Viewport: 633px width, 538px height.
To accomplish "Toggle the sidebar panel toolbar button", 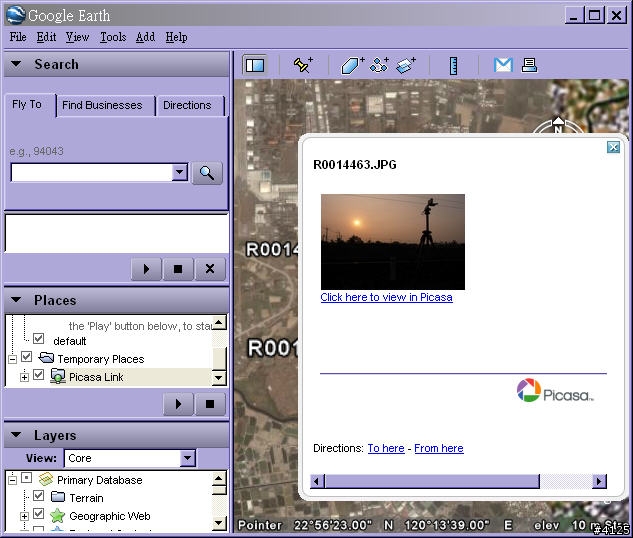I will point(255,65).
